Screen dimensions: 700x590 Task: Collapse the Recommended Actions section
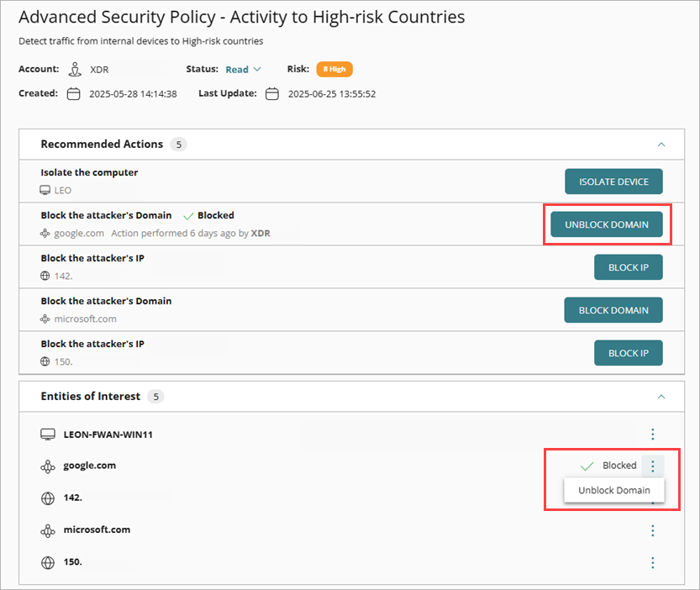click(661, 144)
